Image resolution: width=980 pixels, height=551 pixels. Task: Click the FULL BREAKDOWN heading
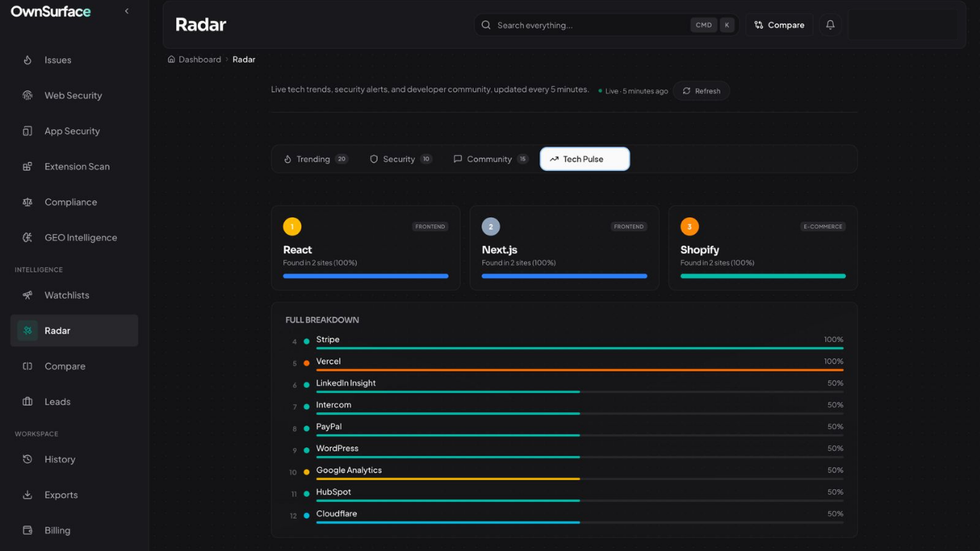click(322, 320)
